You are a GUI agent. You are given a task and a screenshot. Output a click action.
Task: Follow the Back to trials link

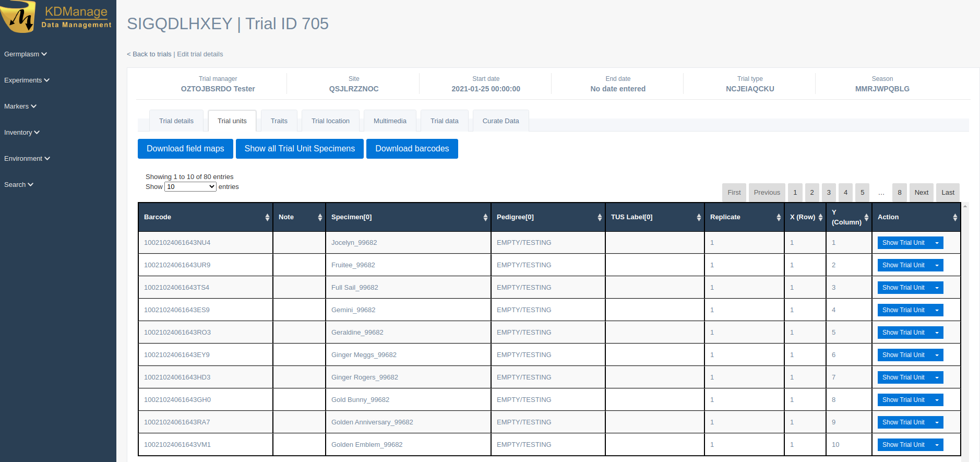tap(149, 54)
